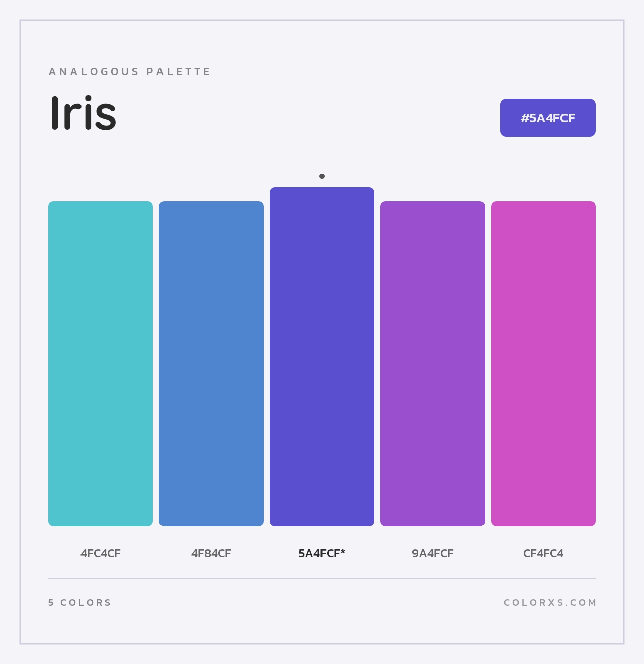Viewport: 644px width, 664px height.
Task: Pick the iris 5A4FCF center swatch
Action: click(322, 357)
